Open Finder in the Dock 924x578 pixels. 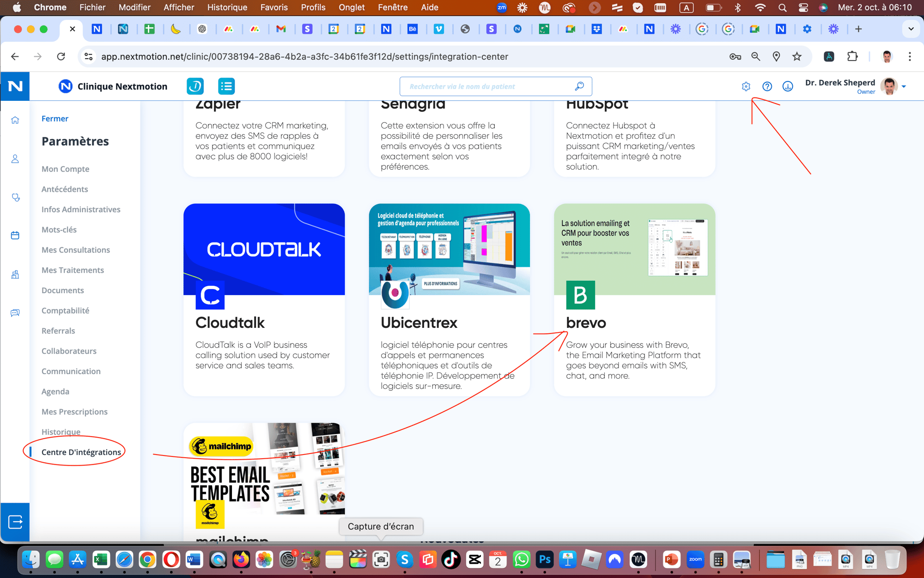coord(31,560)
